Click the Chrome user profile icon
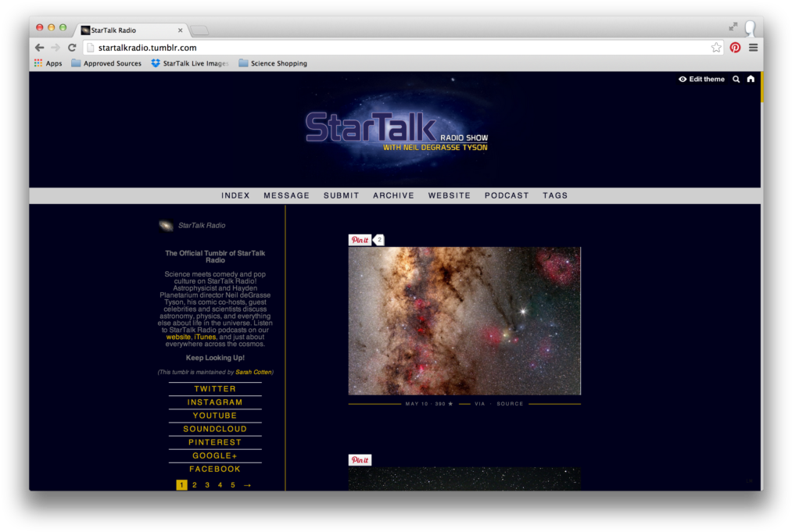Viewport: 792px width, 532px height. click(x=751, y=28)
